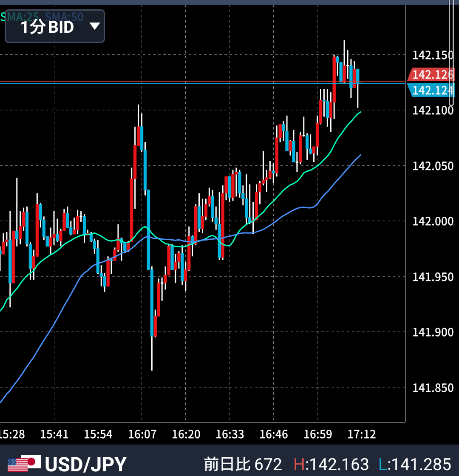
Task: Click the 141.900 price axis label
Action: (433, 332)
